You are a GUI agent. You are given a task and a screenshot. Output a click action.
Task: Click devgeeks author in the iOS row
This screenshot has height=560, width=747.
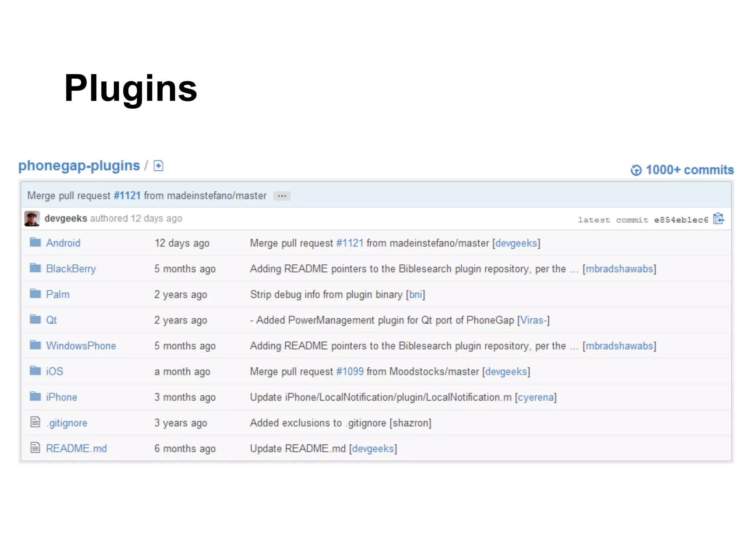pos(506,372)
